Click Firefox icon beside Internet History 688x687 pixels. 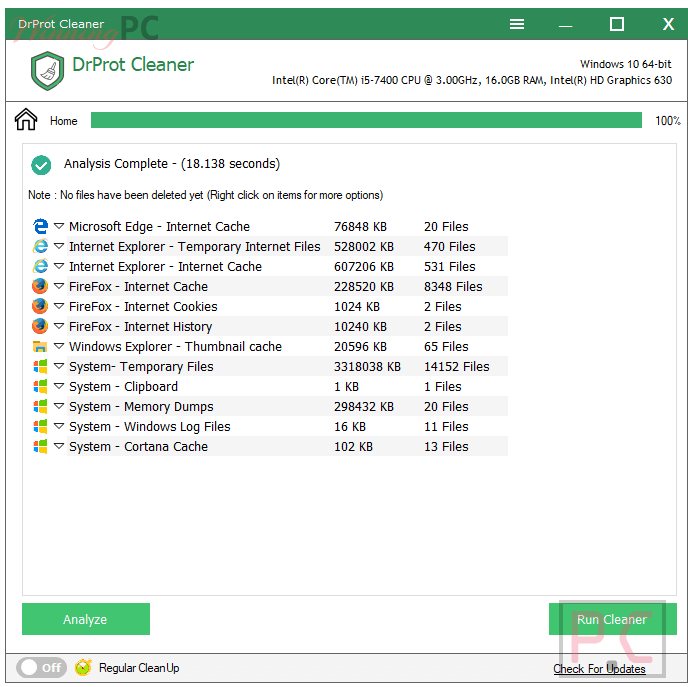click(x=40, y=326)
